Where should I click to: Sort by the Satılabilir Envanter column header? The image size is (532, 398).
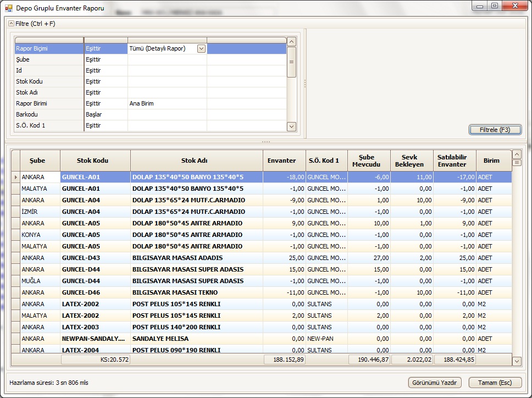[x=455, y=161]
